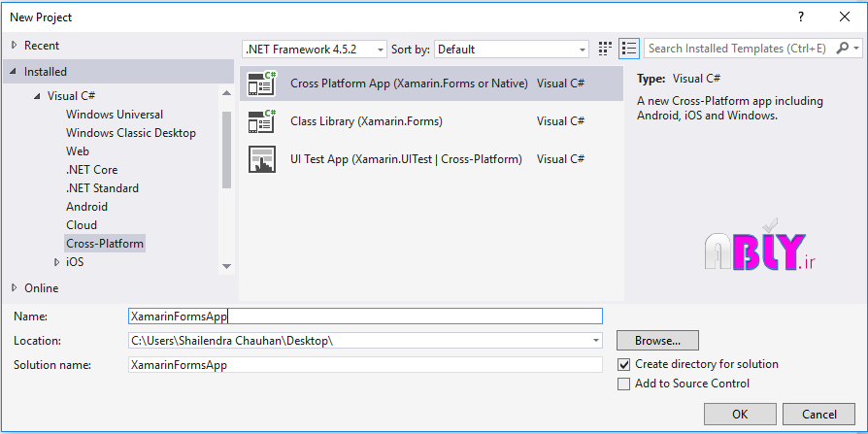The width and height of the screenshot is (868, 434).
Task: Collapse the Installed section
Action: pyautogui.click(x=14, y=72)
